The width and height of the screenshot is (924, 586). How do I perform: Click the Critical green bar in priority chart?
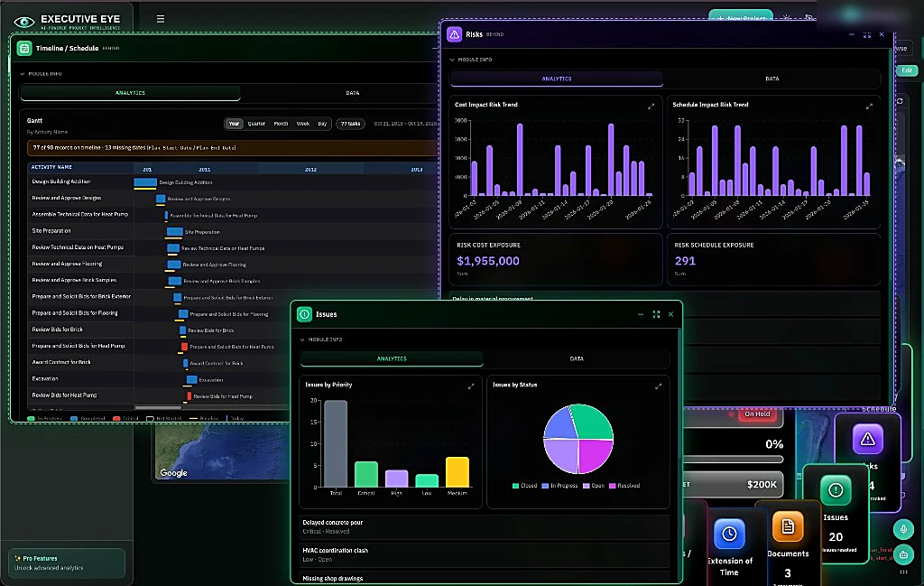tap(366, 475)
